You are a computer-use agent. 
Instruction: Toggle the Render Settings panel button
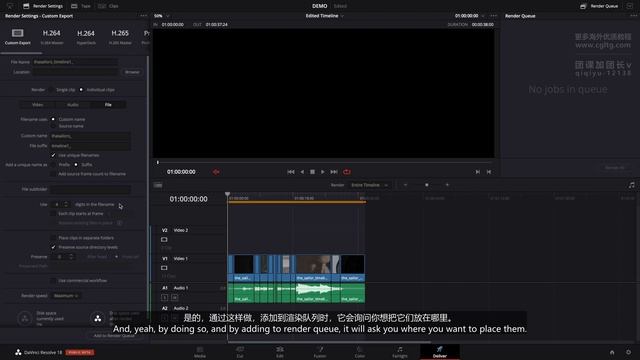coord(43,6)
